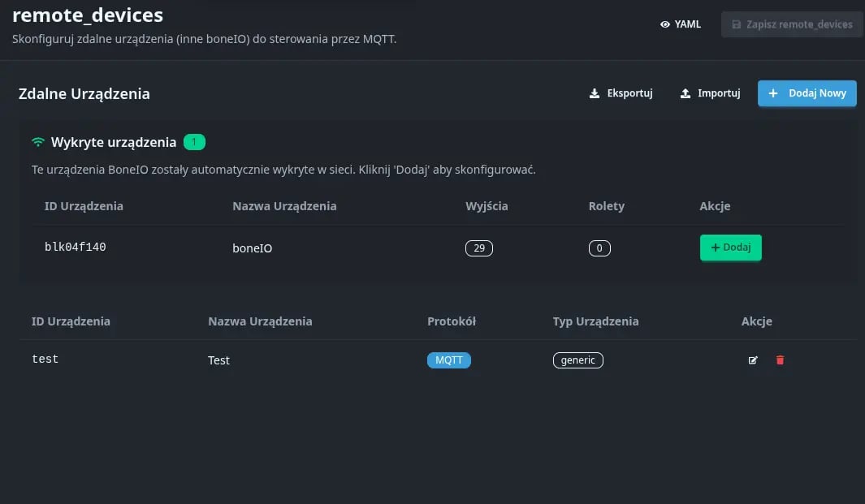This screenshot has height=504, width=865.
Task: Click the plus icon inside Dodaj Nowy
Action: [772, 93]
